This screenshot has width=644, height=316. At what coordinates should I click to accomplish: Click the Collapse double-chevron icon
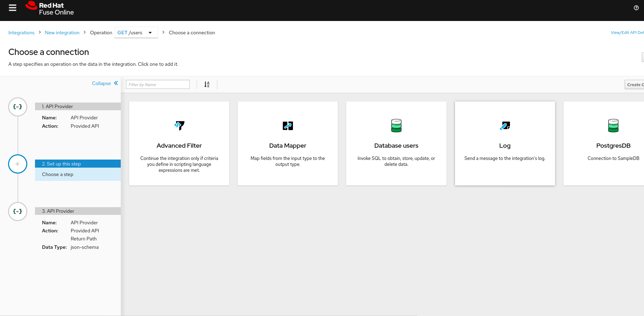pyautogui.click(x=116, y=83)
